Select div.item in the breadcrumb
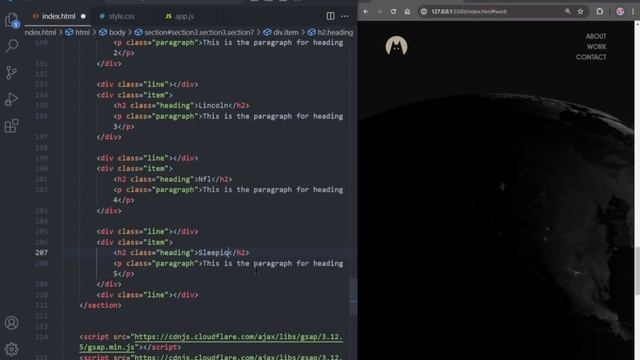The height and width of the screenshot is (360, 640). click(281, 32)
